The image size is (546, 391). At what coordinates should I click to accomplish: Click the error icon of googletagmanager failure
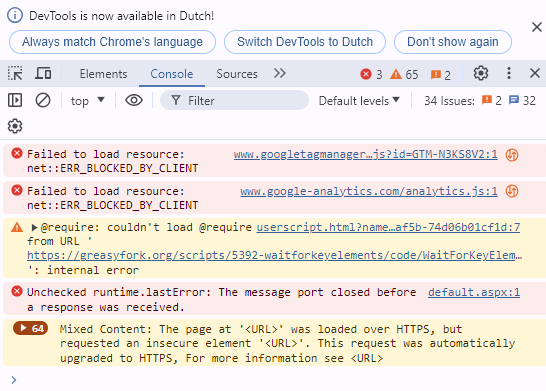pyautogui.click(x=17, y=153)
